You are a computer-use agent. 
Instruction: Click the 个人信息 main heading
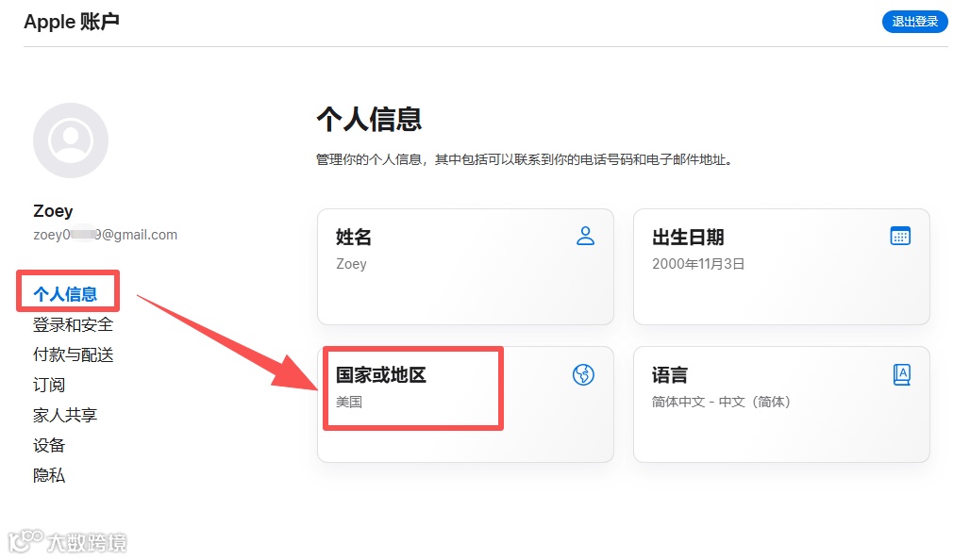click(369, 119)
